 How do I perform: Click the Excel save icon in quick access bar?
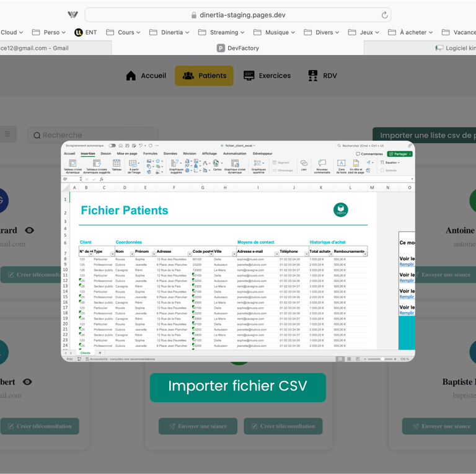click(127, 146)
